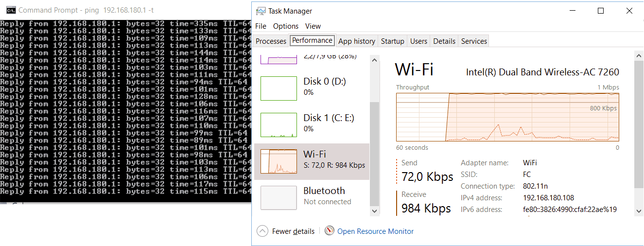Image resolution: width=644 pixels, height=246 pixels.
Task: Close the Task Manager window
Action: (629, 11)
